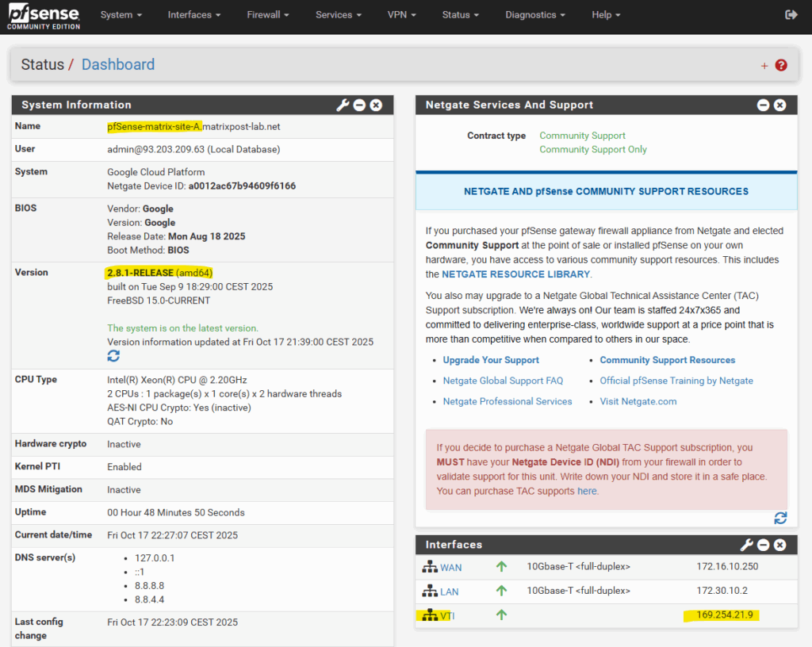Viewport: 812px width, 647px height.
Task: Open Interfaces widget wrench settings
Action: tap(746, 545)
